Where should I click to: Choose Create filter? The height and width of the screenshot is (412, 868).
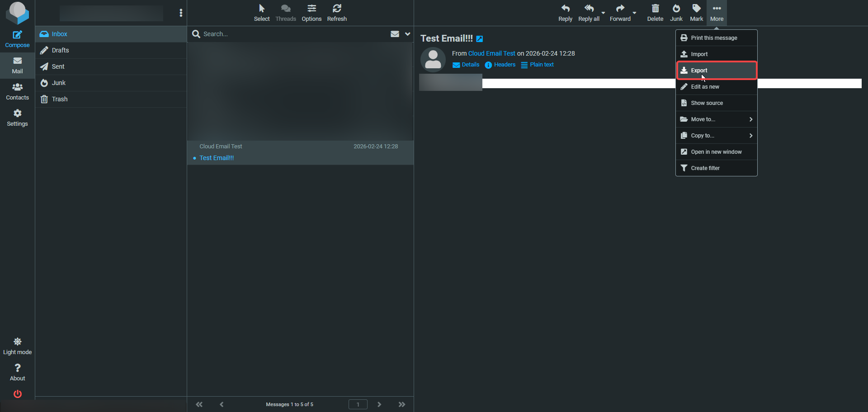click(x=717, y=168)
